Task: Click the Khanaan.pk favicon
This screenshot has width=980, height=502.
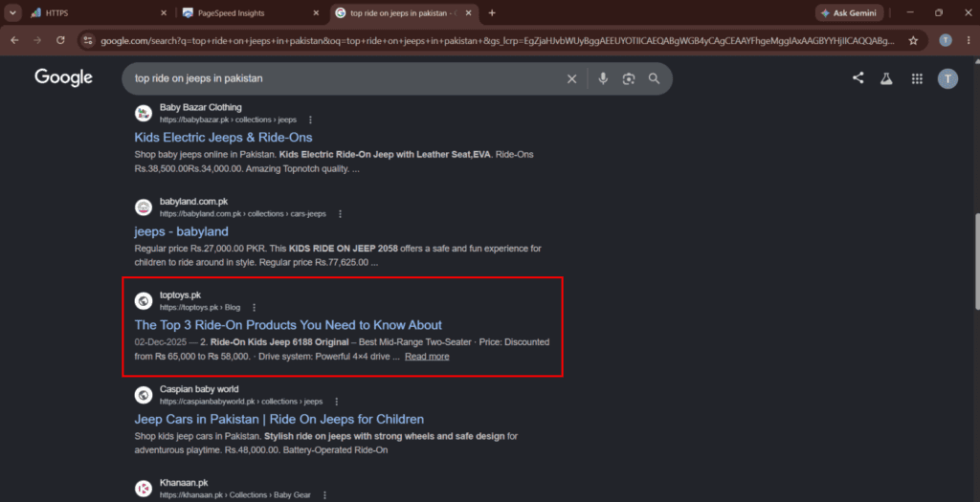Action: [144, 489]
